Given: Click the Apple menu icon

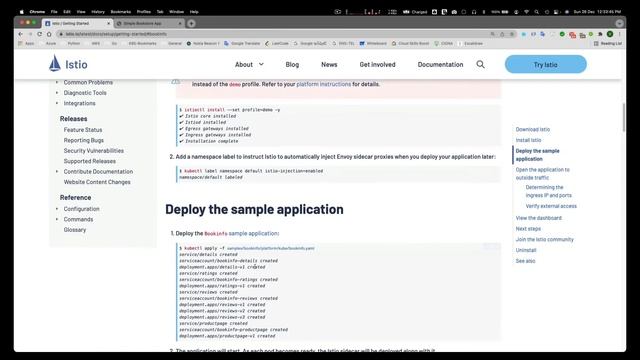Looking at the screenshot, I should coord(22,12).
